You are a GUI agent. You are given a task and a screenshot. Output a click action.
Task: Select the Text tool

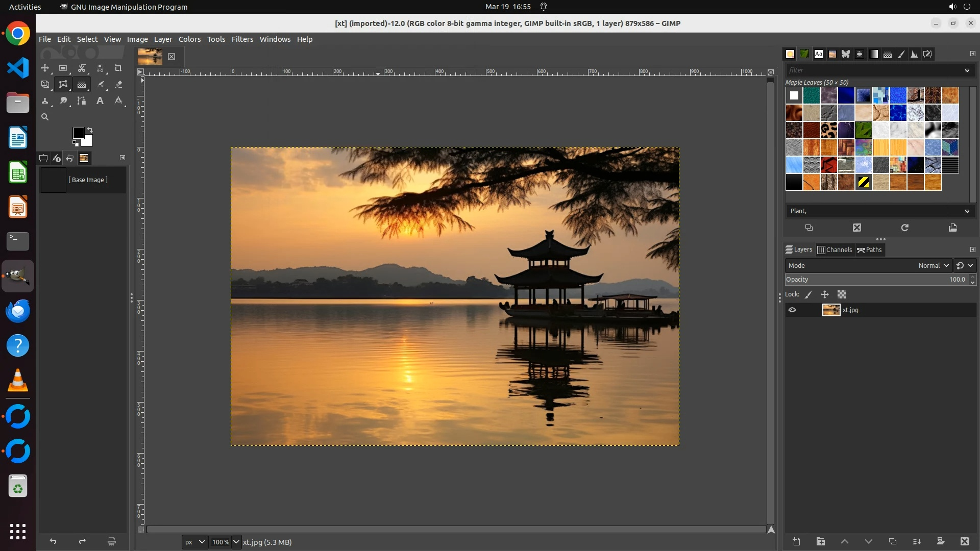pos(100,101)
